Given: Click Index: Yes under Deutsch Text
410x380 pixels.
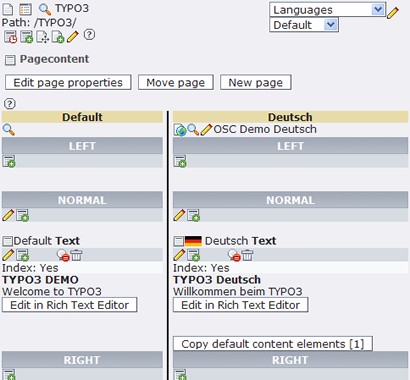Looking at the screenshot, I should click(x=201, y=268).
